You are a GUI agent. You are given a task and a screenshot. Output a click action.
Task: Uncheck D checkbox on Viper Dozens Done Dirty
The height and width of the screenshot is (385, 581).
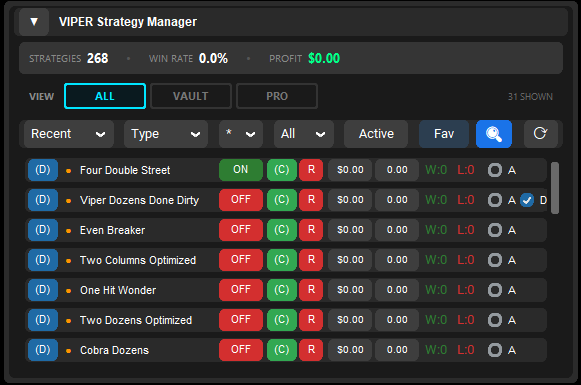(x=527, y=200)
